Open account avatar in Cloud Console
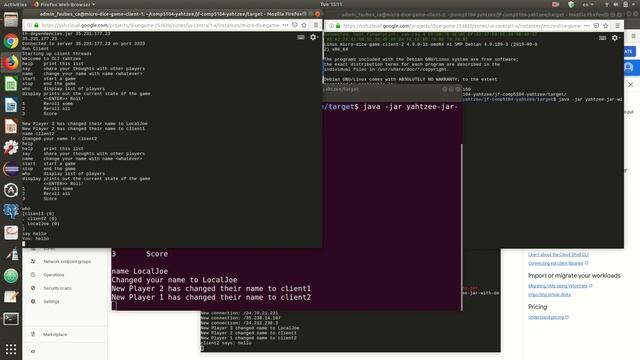This screenshot has width=640, height=360. tap(629, 67)
